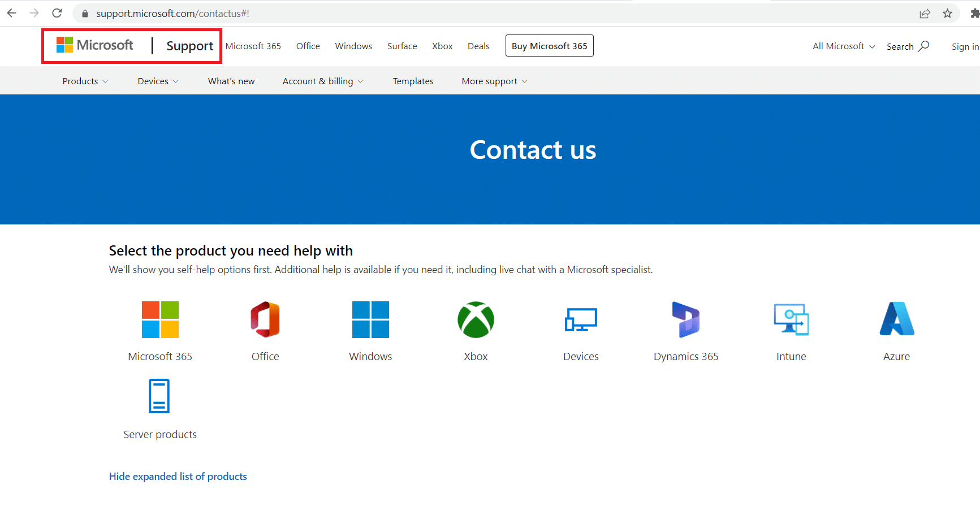Viewport: 980px width, 515px height.
Task: Open the All Microsoft dropdown
Action: pyautogui.click(x=844, y=46)
